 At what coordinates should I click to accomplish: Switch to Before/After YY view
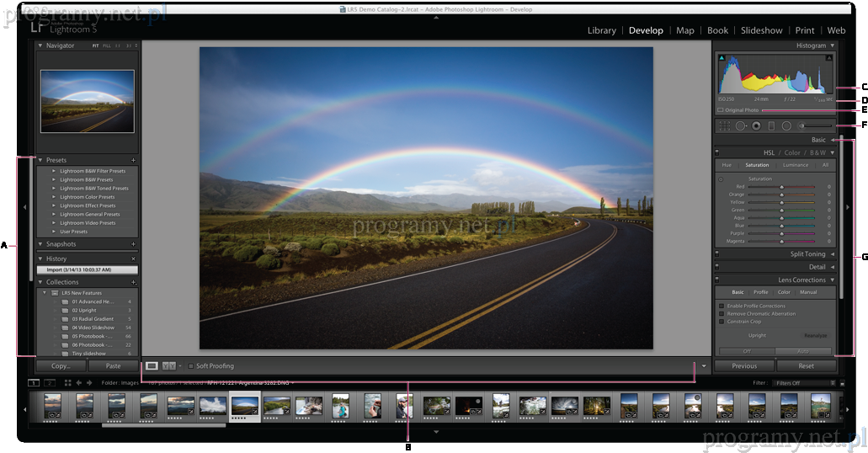click(169, 366)
